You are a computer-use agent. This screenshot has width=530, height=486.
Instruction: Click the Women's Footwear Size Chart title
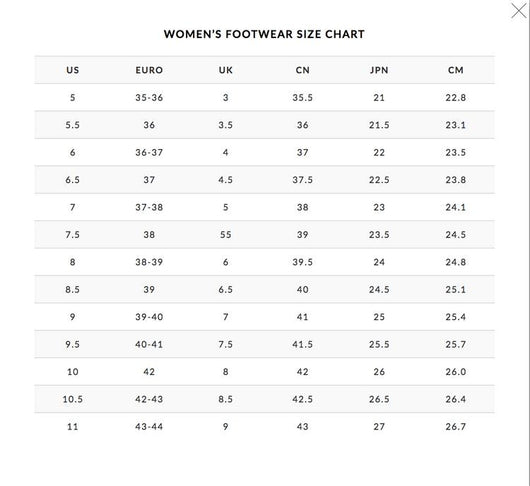coord(264,34)
